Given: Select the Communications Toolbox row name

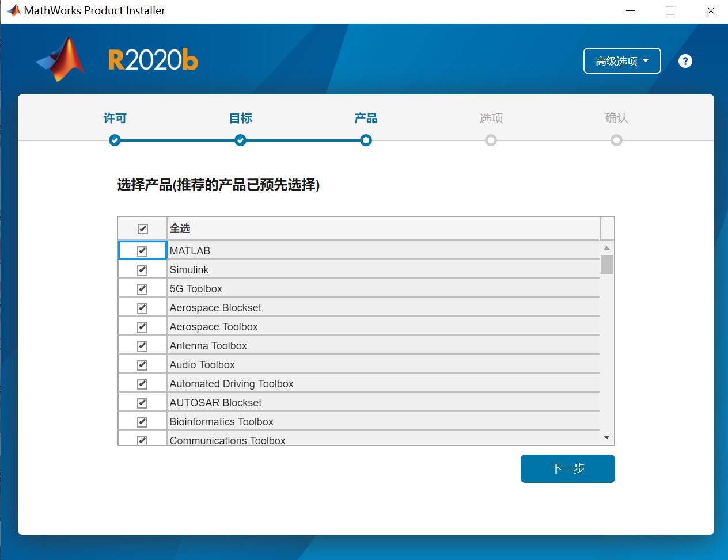Looking at the screenshot, I should [227, 440].
